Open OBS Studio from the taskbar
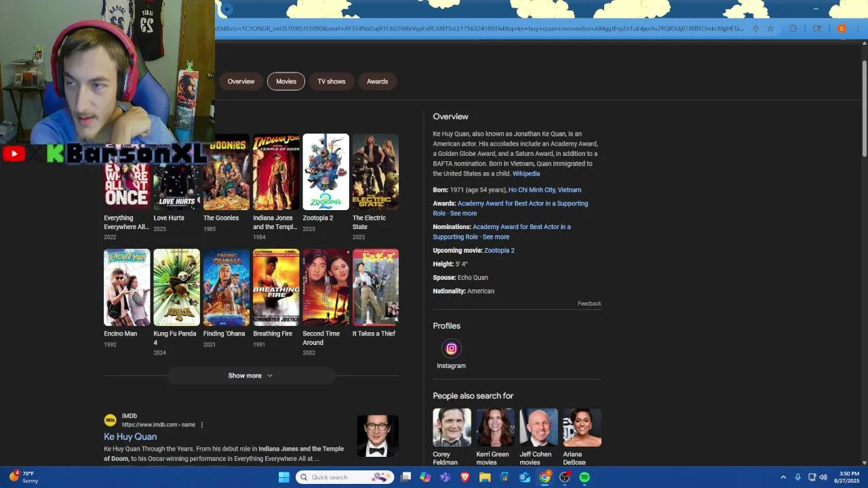868x488 pixels. (x=564, y=477)
